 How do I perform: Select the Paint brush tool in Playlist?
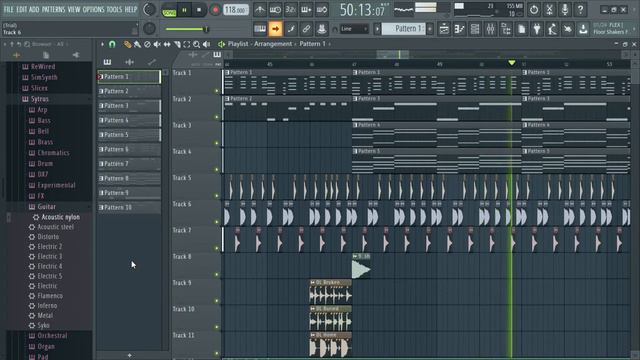click(x=137, y=44)
